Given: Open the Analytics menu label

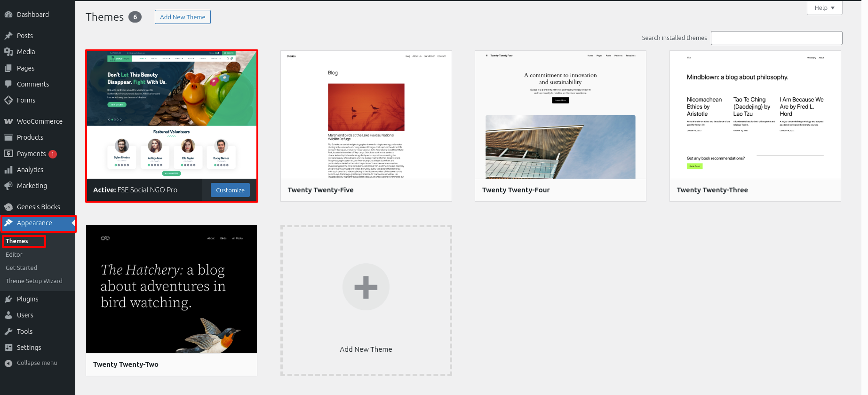Looking at the screenshot, I should point(30,170).
